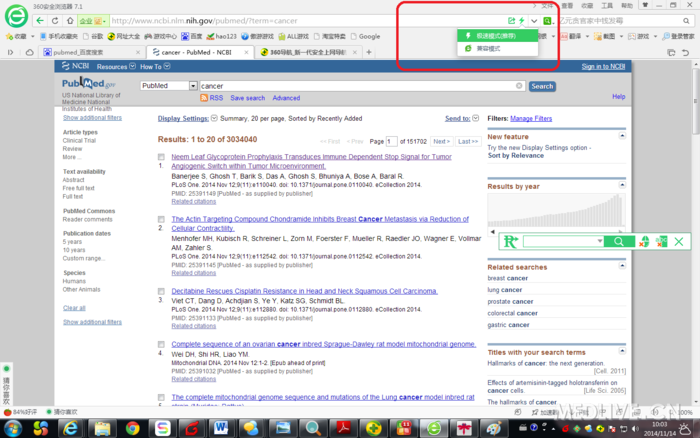Open the Paint palette icon on taskbar

[494, 429]
